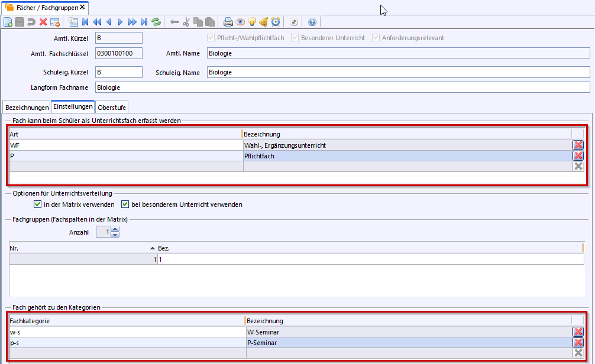595x364 pixels.
Task: Click the Amtl. Name field
Action: [399, 53]
